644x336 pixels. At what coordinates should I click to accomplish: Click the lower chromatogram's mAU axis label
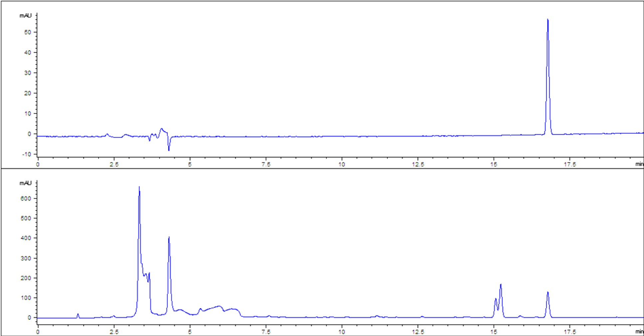click(x=26, y=183)
